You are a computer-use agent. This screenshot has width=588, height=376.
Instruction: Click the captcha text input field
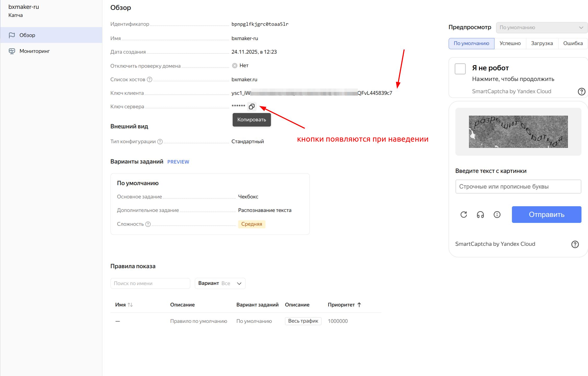pyautogui.click(x=518, y=186)
